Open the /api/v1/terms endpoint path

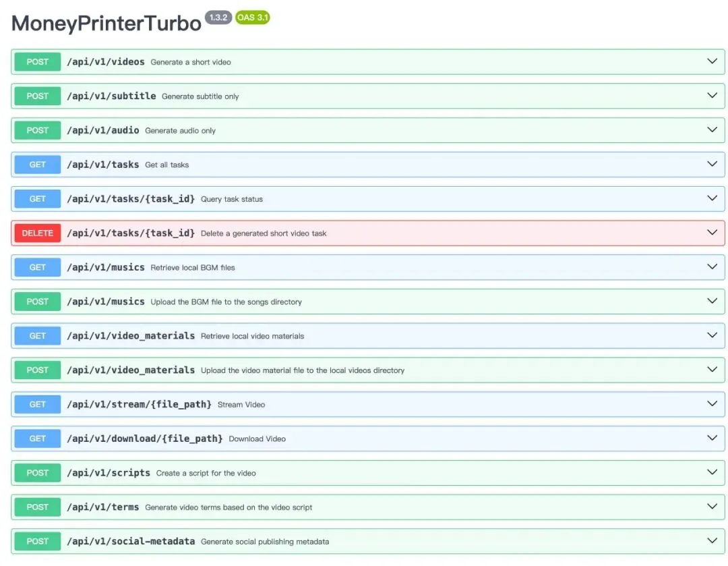103,507
